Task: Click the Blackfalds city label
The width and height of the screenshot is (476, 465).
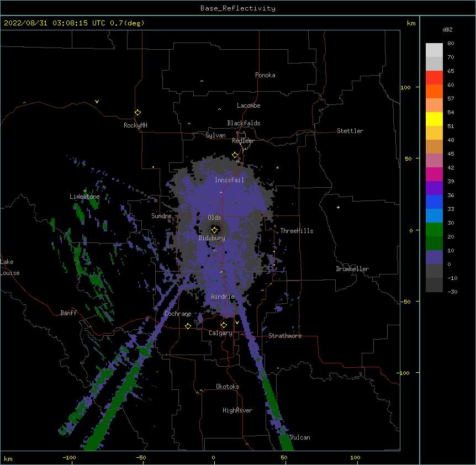Action: [x=244, y=123]
